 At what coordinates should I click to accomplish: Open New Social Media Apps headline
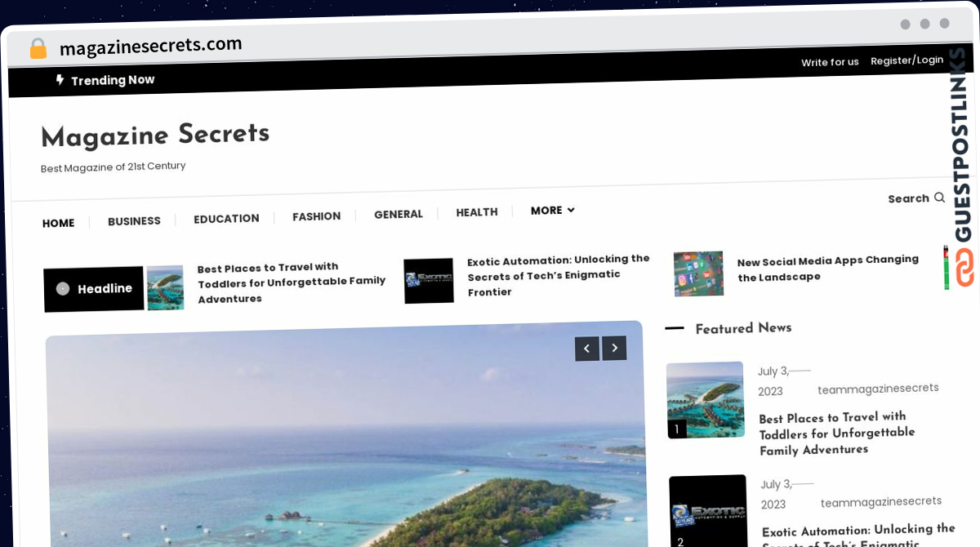pos(828,269)
